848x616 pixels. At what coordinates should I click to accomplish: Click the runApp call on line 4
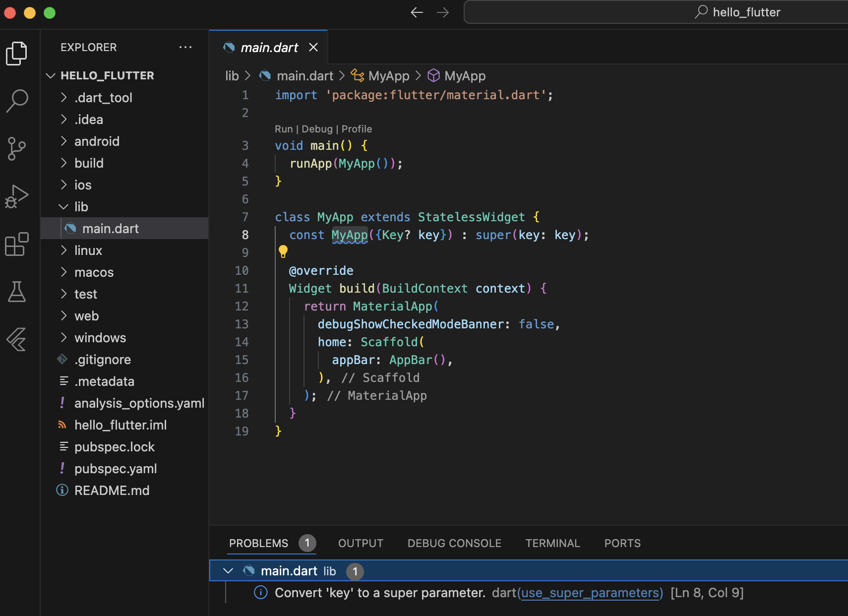coord(310,163)
